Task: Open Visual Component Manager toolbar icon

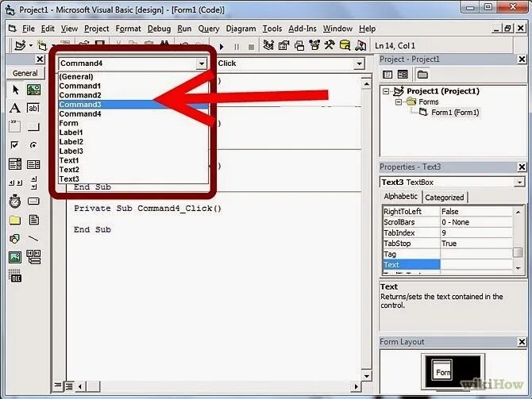Action: pyautogui.click(x=360, y=45)
